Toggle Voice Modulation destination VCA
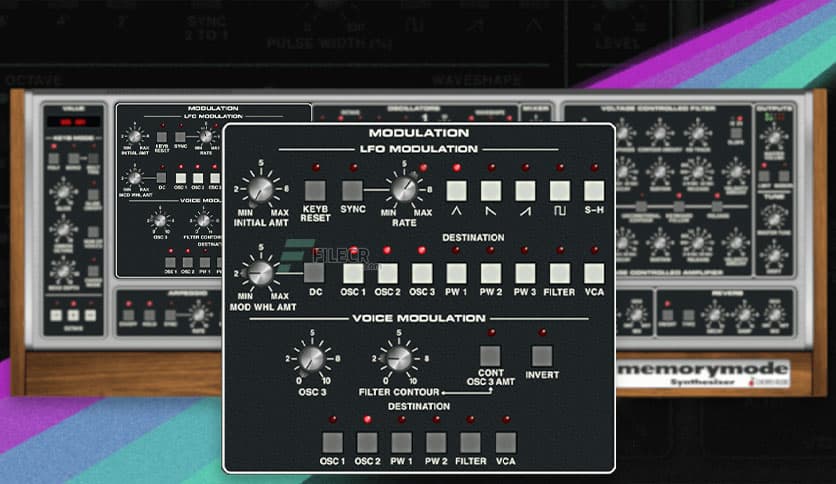This screenshot has width=836, height=484. click(505, 442)
